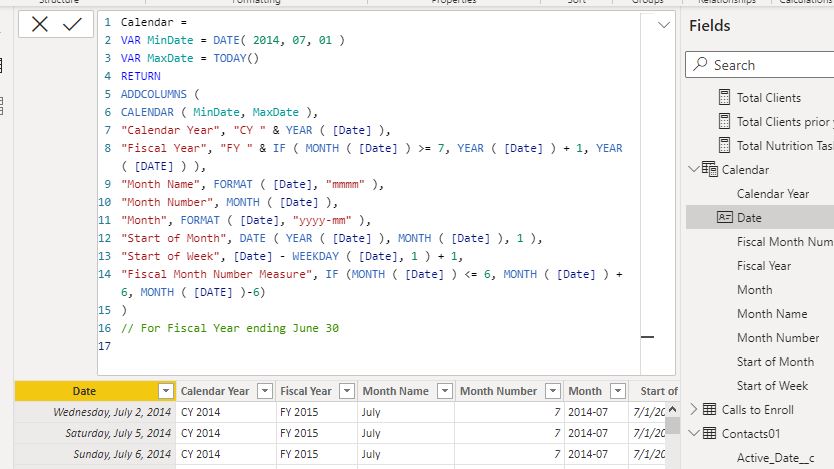Click the RETURN keyword on line 4
Image resolution: width=834 pixels, height=469 pixels.
pos(140,76)
